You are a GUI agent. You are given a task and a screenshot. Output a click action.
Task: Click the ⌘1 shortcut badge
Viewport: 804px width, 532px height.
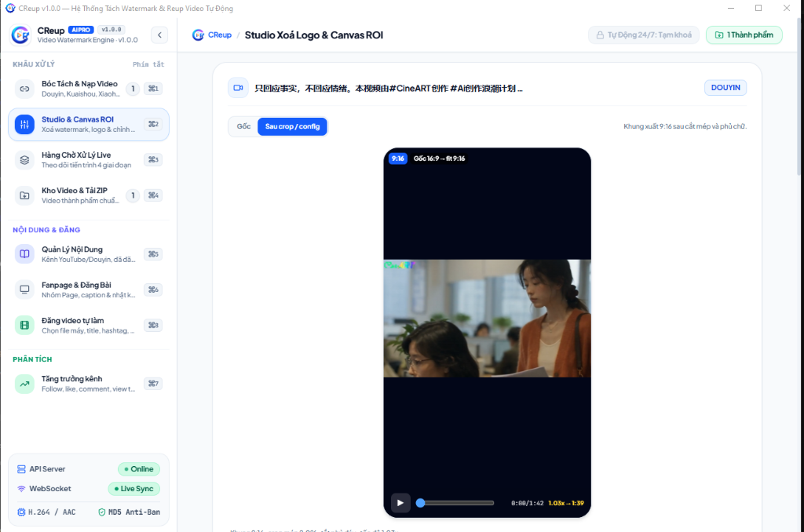coord(153,89)
